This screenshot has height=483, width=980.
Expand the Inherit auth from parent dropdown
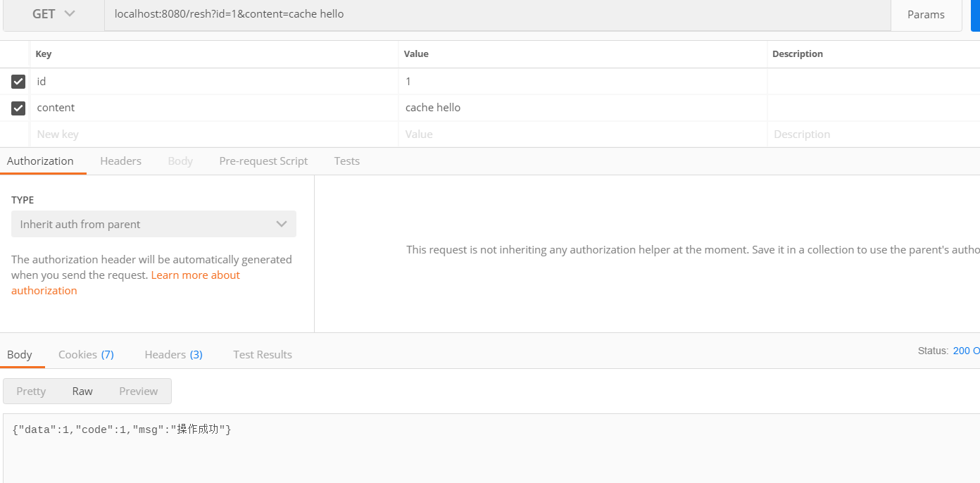pyautogui.click(x=153, y=224)
